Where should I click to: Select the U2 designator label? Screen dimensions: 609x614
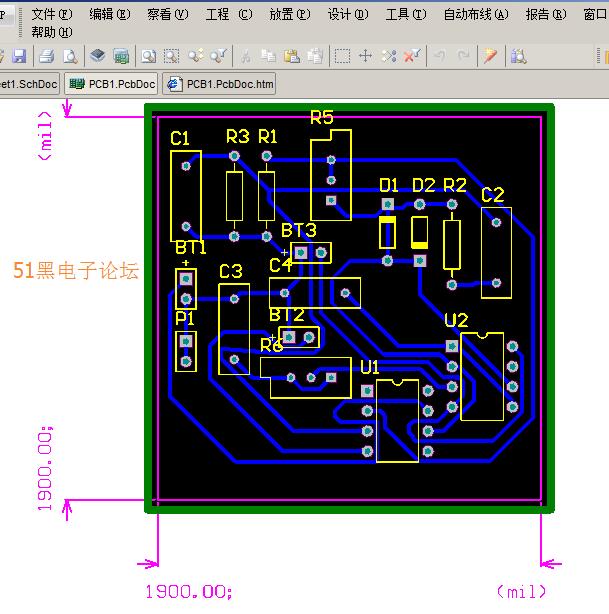point(456,320)
